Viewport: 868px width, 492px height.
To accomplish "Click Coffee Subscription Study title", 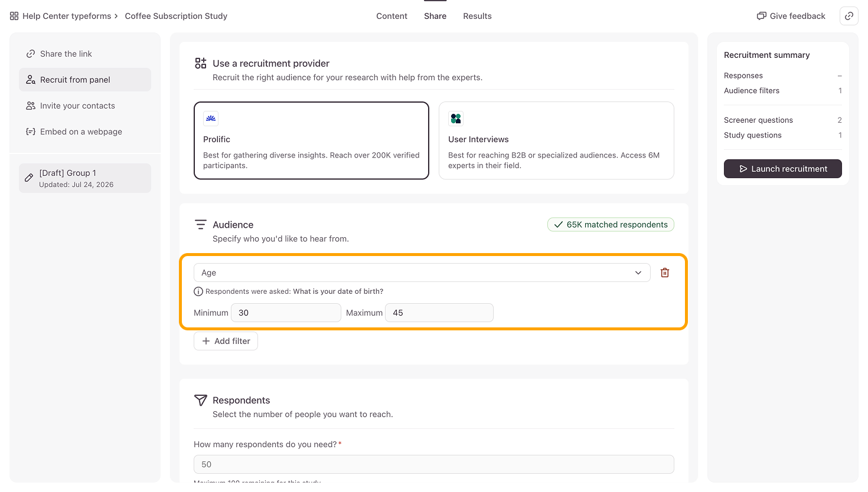I will click(176, 16).
